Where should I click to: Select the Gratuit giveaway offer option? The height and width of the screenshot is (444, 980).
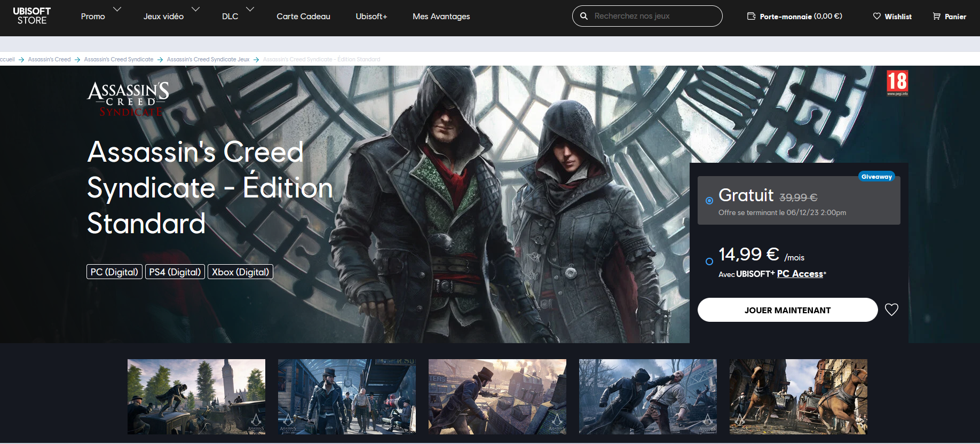pyautogui.click(x=709, y=201)
